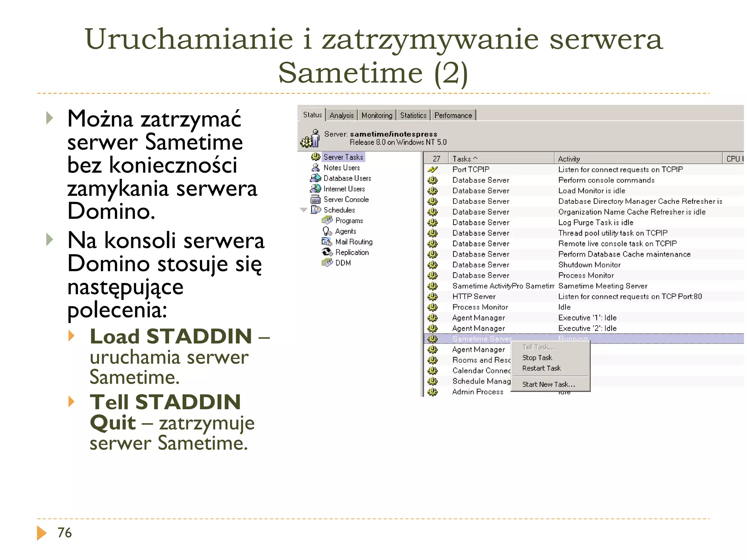Click the DDM icon
The width and height of the screenshot is (747, 560).
327,263
